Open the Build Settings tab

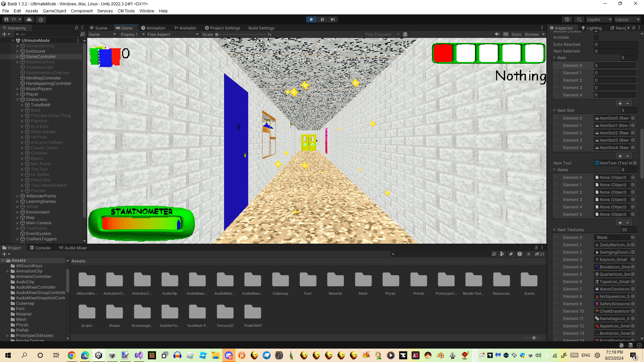(261, 28)
